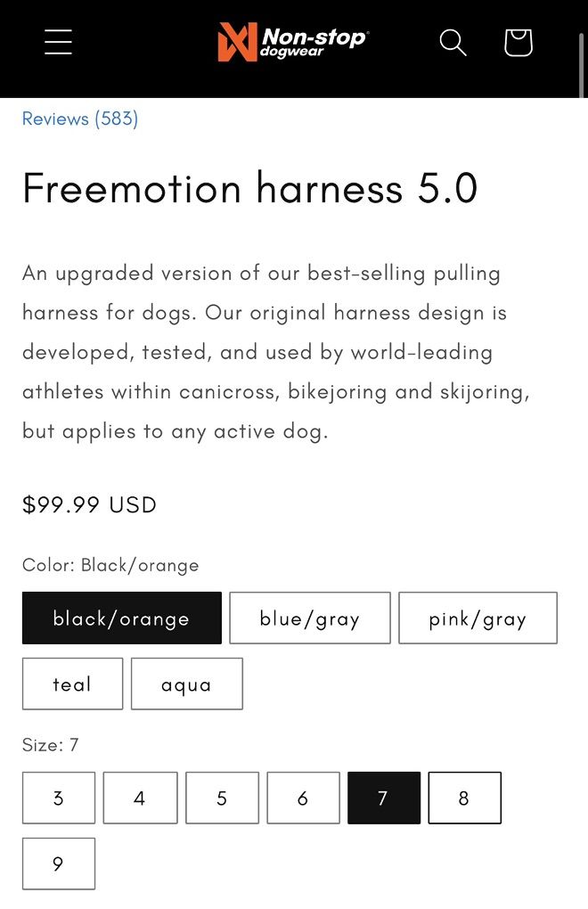
Task: Open the search magnifier icon
Action: (x=453, y=42)
